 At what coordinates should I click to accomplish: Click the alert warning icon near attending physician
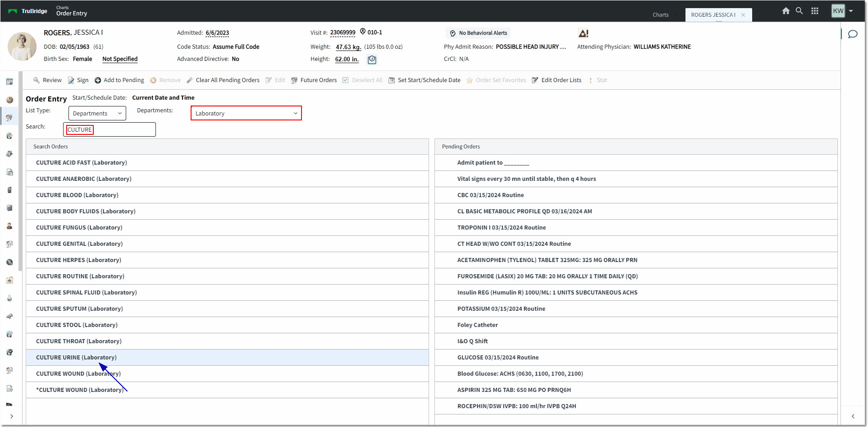(583, 33)
